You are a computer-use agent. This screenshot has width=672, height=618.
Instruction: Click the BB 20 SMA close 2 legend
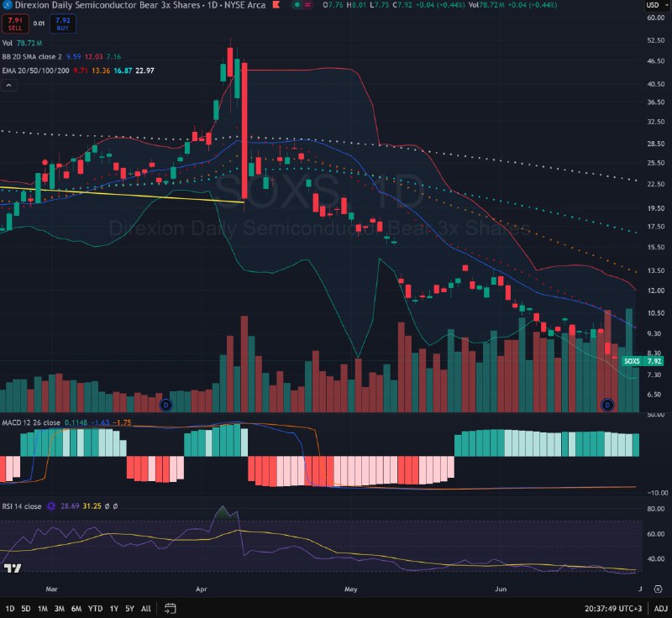[32, 56]
